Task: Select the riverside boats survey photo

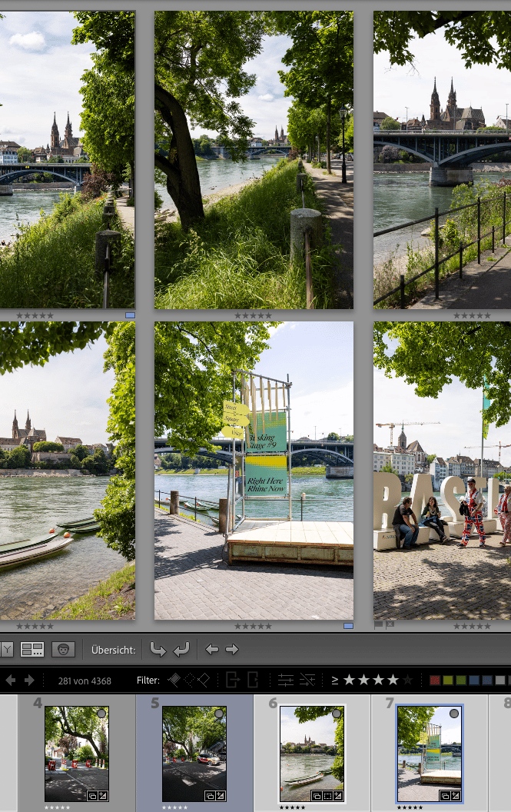Action: [x=68, y=471]
